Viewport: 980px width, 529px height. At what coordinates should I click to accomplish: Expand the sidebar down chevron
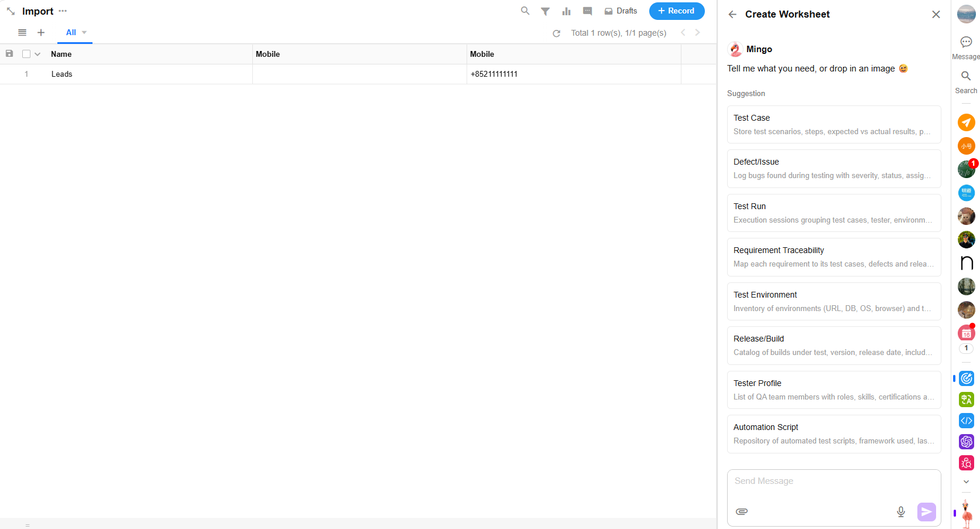(966, 482)
